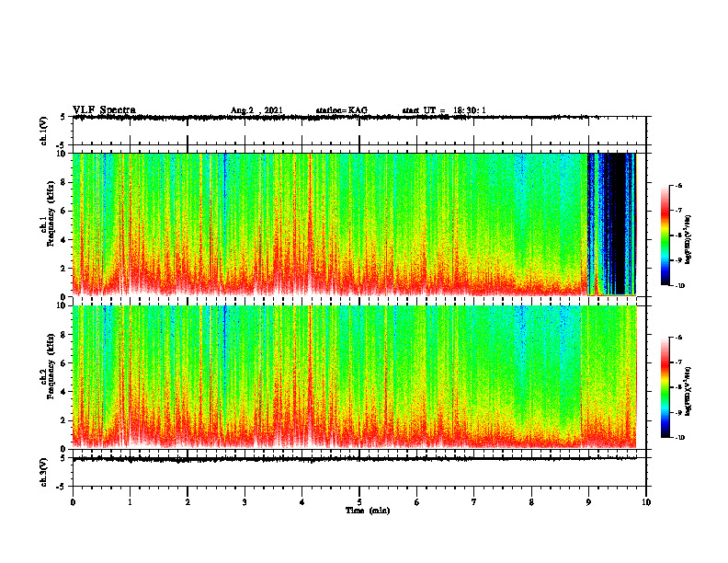The image size is (728, 563).
Task: Click the time axis tick label '4'
Action: [x=302, y=502]
